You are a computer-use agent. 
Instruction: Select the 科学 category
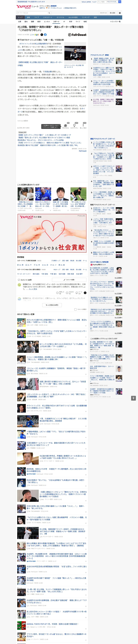click(71, 21)
